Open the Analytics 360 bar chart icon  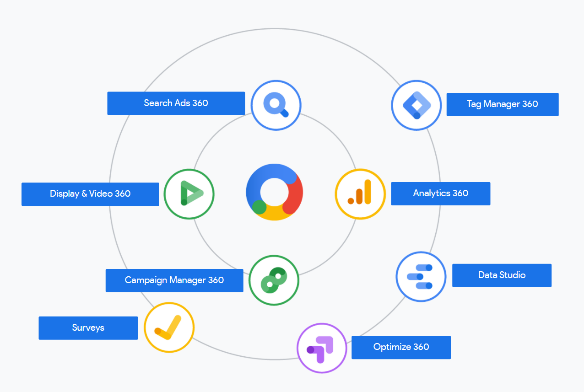point(360,194)
